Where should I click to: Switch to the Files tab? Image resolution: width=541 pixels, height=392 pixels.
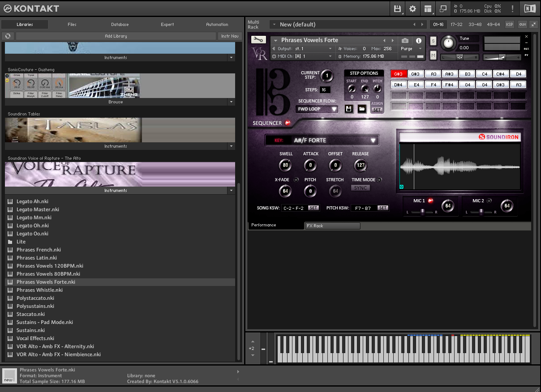click(72, 25)
